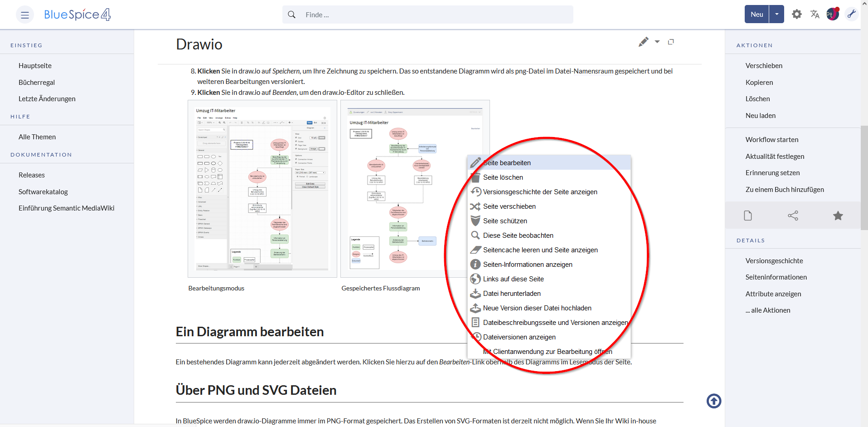
Task: Toggle full-screen mode icon
Action: 671,42
